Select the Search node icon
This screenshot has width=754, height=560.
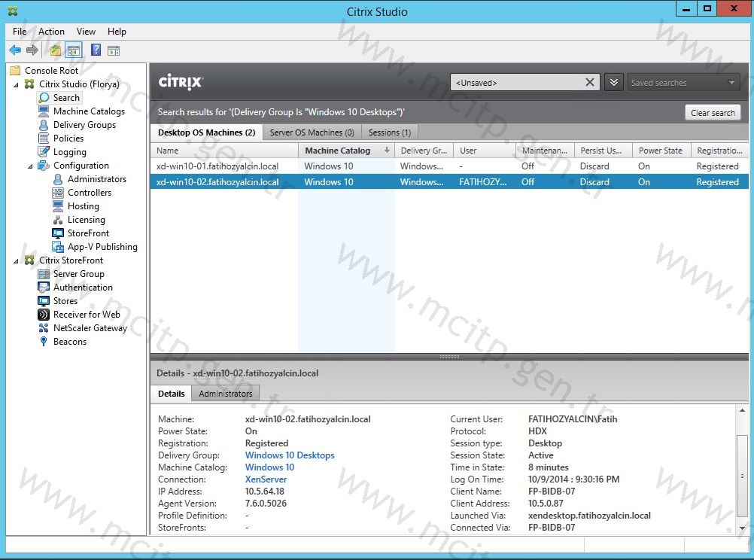44,98
